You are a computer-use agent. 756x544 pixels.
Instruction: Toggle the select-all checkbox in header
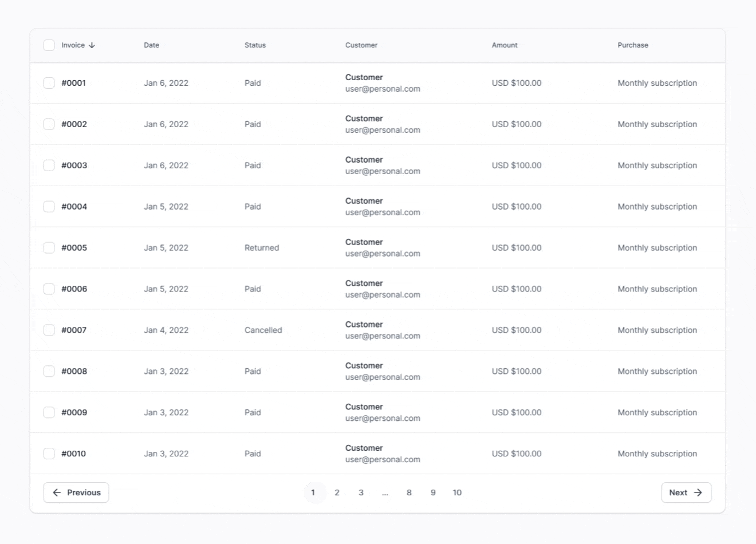point(49,45)
